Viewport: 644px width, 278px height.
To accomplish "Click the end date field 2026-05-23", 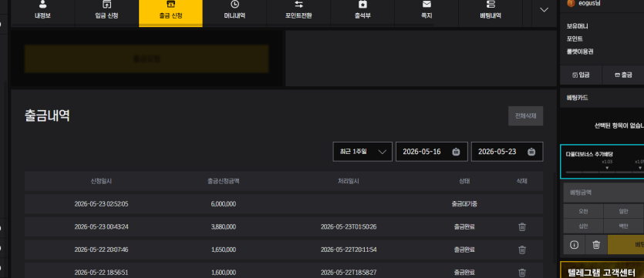I will [x=507, y=152].
